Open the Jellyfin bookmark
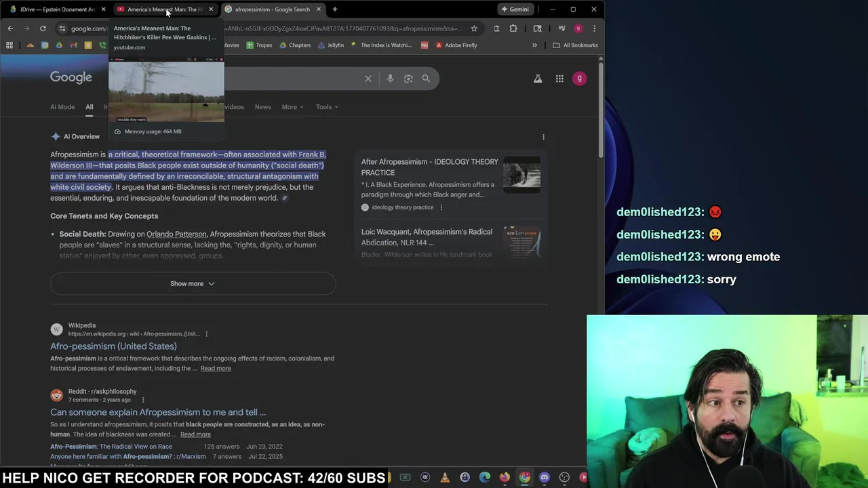The width and height of the screenshot is (868, 488). 331,45
